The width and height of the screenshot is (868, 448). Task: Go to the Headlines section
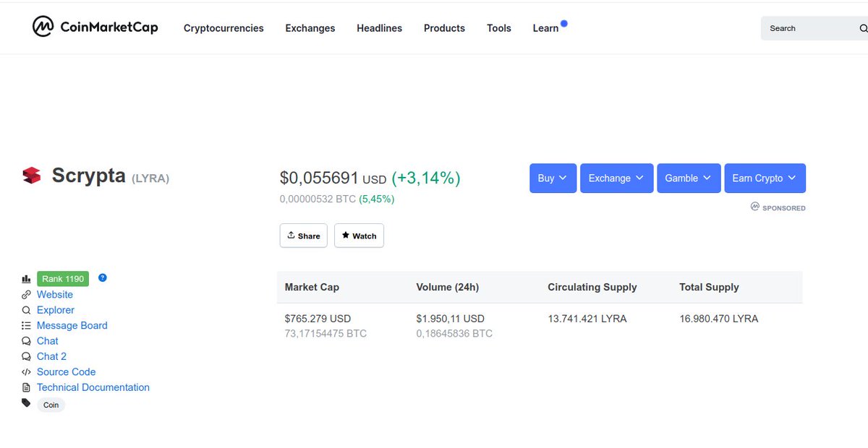pos(379,28)
